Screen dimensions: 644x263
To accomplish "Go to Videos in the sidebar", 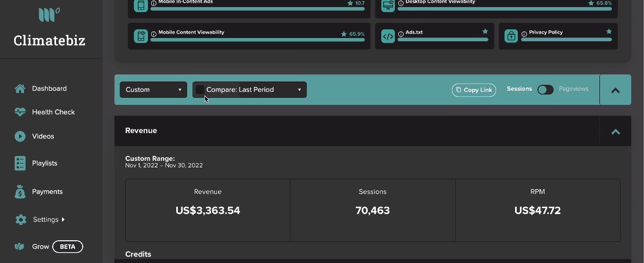I will 43,136.
